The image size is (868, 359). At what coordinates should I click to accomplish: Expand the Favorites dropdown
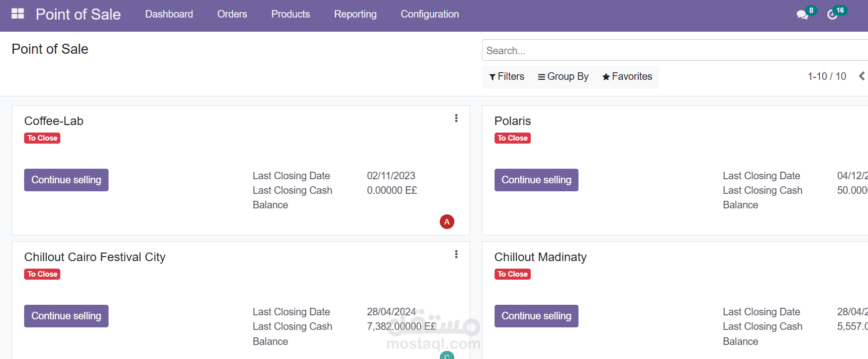pos(627,76)
